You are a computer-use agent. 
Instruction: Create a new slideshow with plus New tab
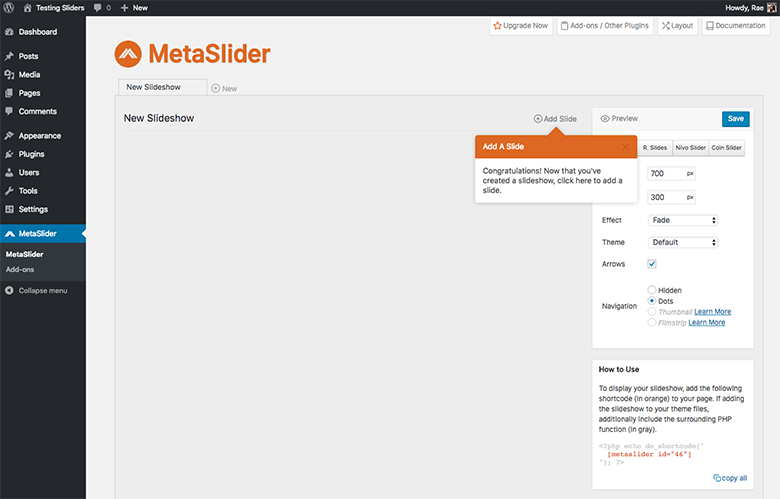coord(224,89)
